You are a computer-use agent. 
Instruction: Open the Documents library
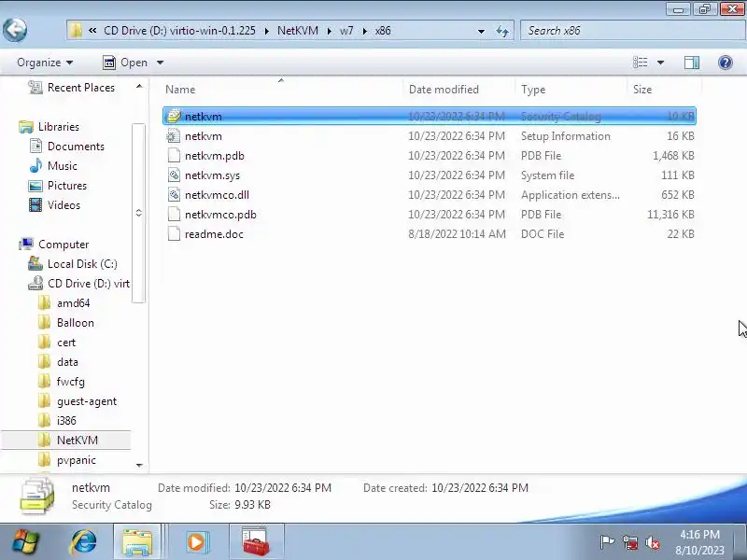tap(76, 147)
